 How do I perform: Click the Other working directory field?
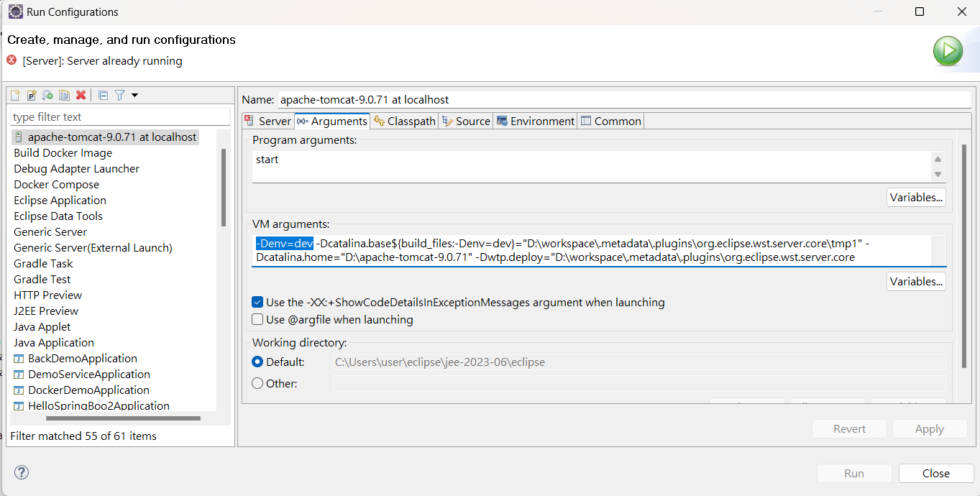(x=639, y=383)
